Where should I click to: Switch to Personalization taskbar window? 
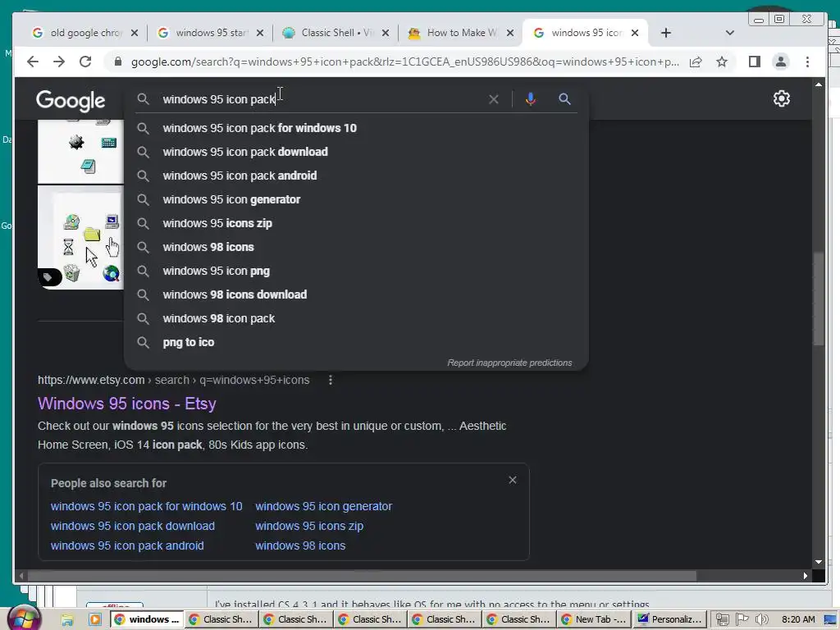pyautogui.click(x=669, y=619)
